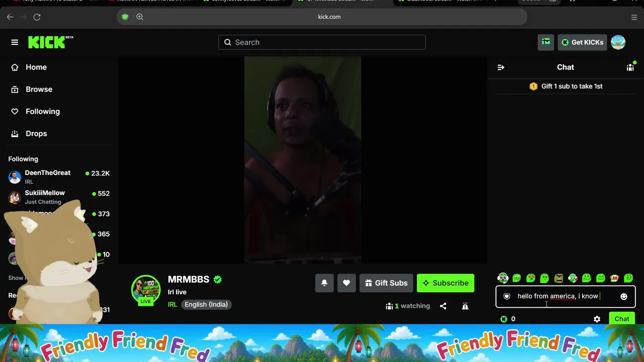This screenshot has width=644, height=362.
Task: Go to Home in sidebar
Action: pos(36,67)
